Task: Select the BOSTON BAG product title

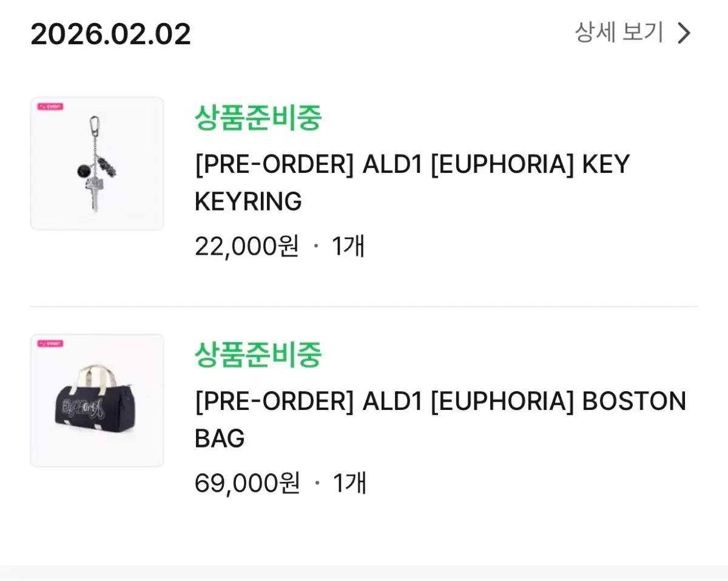Action: tap(440, 419)
